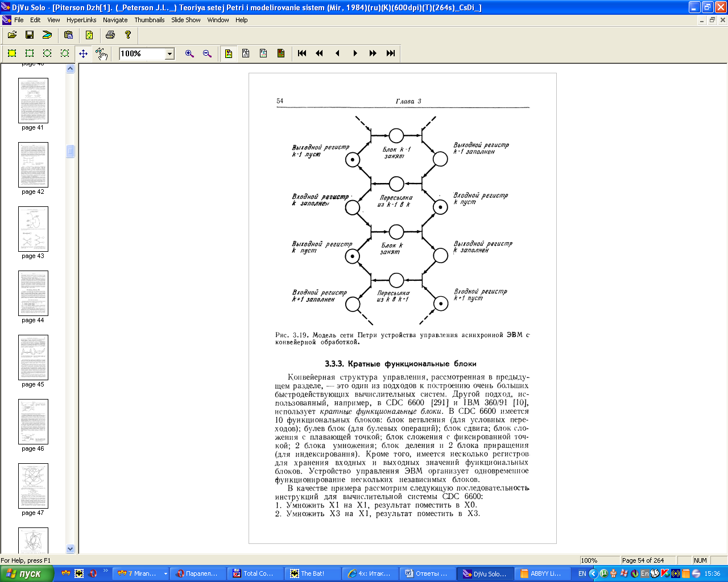
Task: Click the Print toolbar icon
Action: (110, 35)
